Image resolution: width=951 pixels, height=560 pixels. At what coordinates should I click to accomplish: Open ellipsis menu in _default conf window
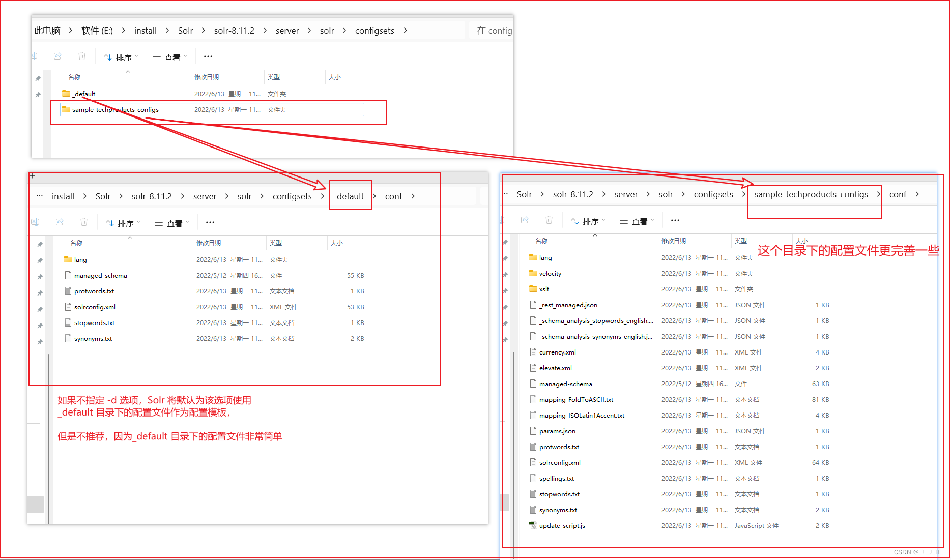pyautogui.click(x=210, y=222)
